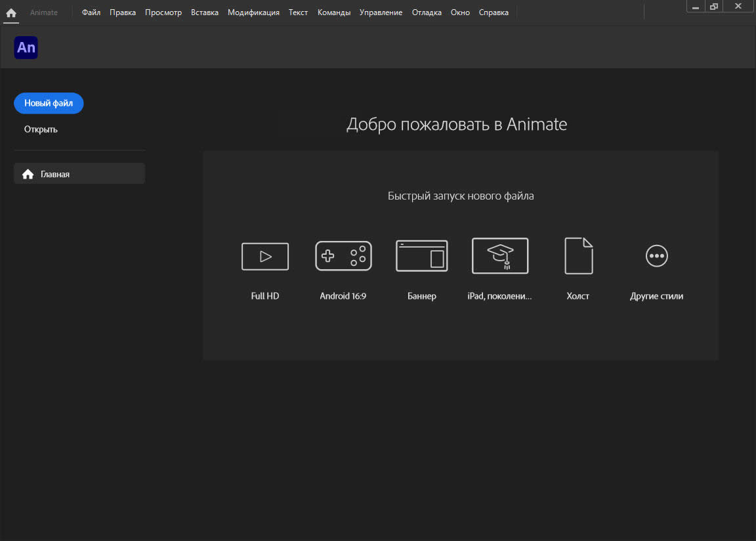Expand the Просмотр menu
Viewport: 756px width, 541px height.
point(163,12)
